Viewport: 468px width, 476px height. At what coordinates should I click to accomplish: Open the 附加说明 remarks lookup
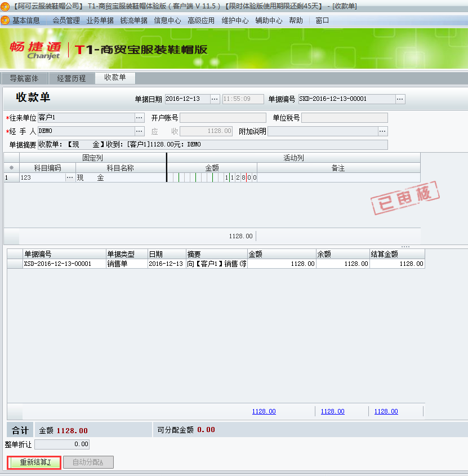click(x=382, y=131)
